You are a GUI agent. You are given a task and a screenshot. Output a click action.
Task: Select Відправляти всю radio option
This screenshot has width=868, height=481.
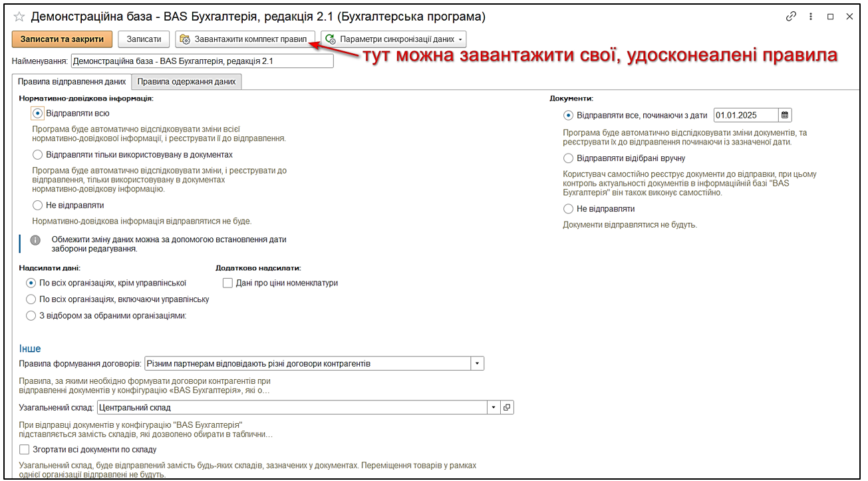point(38,114)
